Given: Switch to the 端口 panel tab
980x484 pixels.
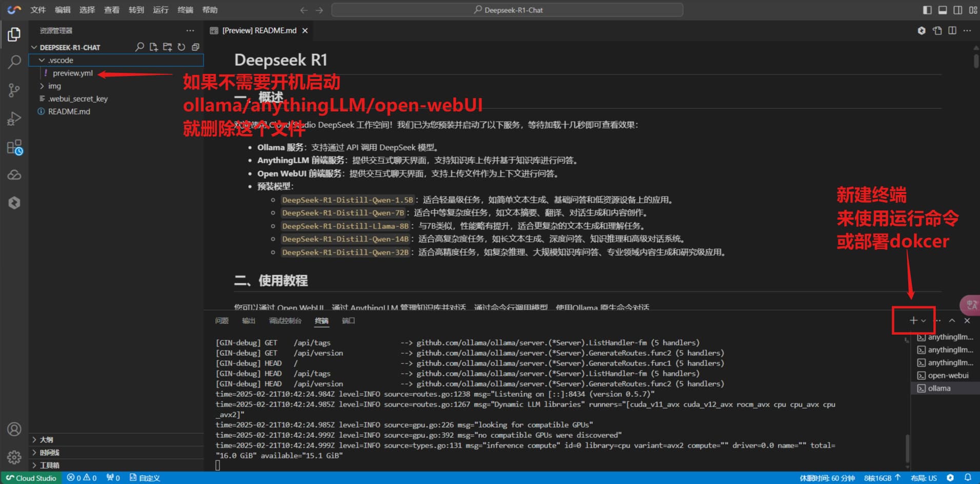Looking at the screenshot, I should [348, 321].
